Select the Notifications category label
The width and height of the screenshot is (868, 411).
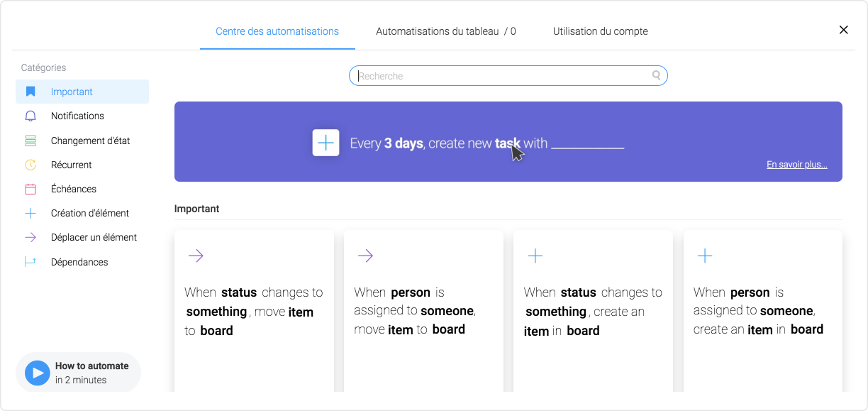pyautogui.click(x=77, y=116)
